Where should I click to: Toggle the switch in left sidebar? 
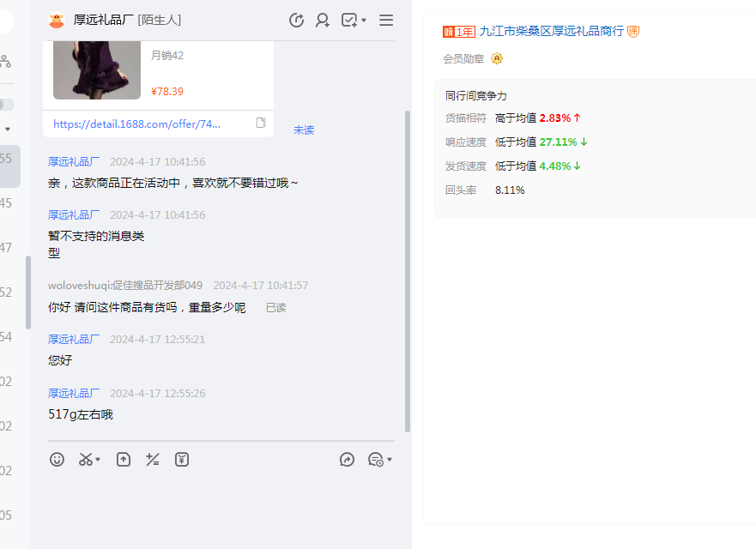[6, 104]
